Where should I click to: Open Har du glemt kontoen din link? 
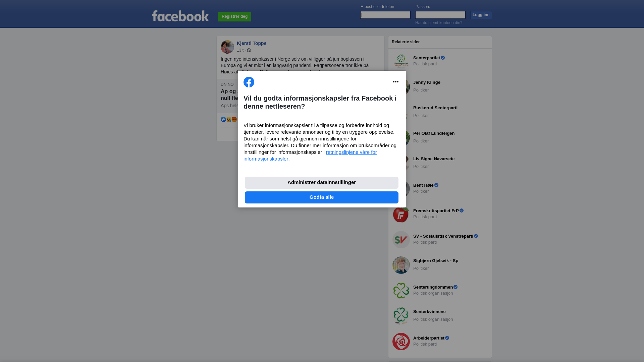(x=439, y=23)
